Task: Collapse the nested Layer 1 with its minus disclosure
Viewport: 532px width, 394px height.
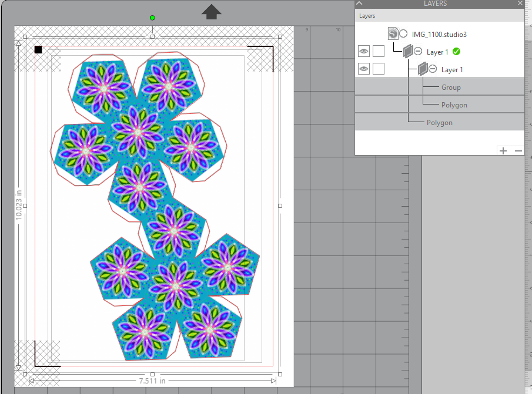Action: (x=431, y=69)
